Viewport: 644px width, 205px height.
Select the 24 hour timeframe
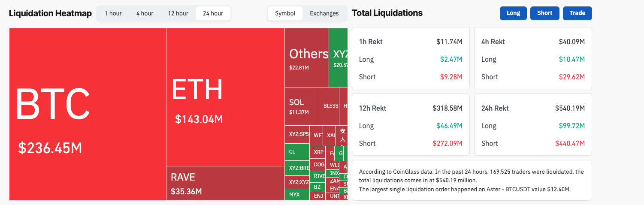pos(213,13)
